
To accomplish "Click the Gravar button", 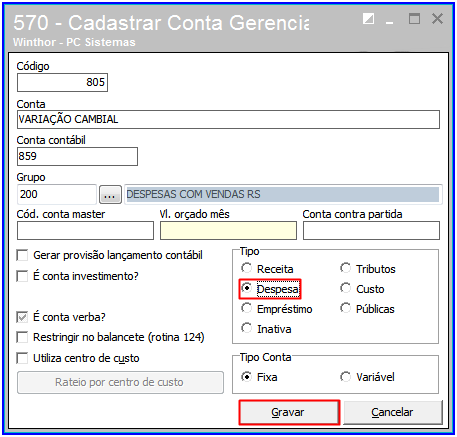I will point(289,412).
